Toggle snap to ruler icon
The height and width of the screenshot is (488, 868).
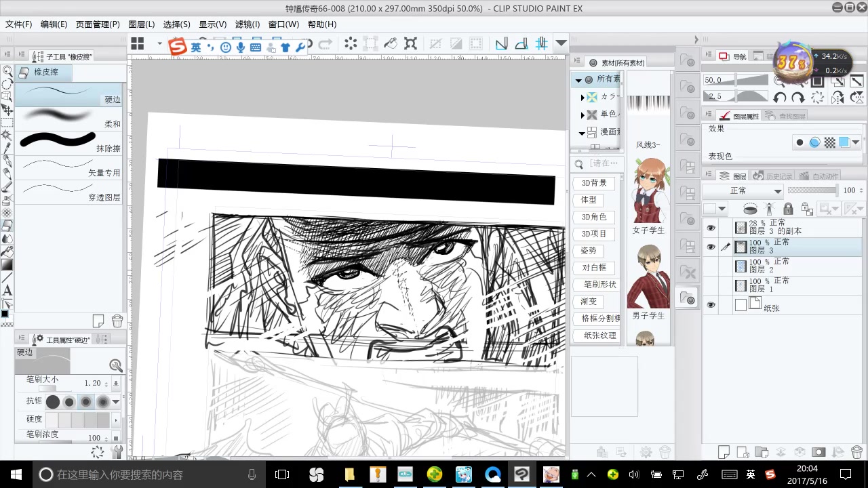501,44
